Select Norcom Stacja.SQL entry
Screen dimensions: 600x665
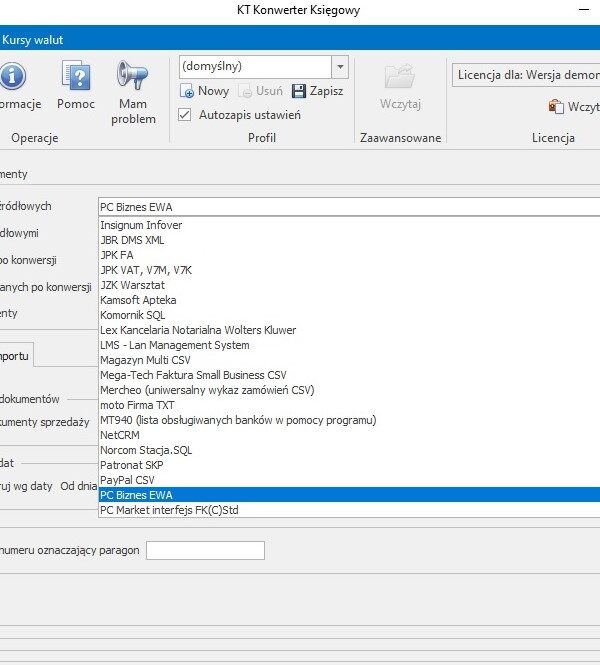point(350,450)
